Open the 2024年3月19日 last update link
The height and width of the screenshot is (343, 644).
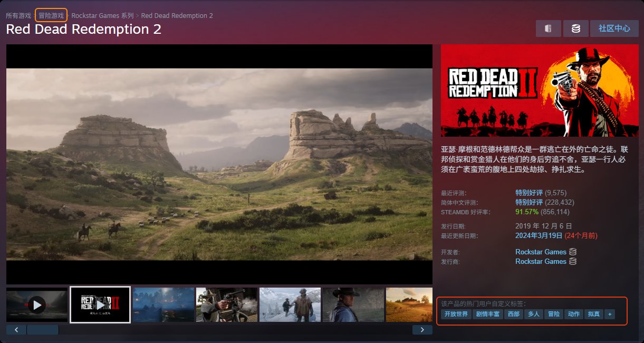pos(539,235)
